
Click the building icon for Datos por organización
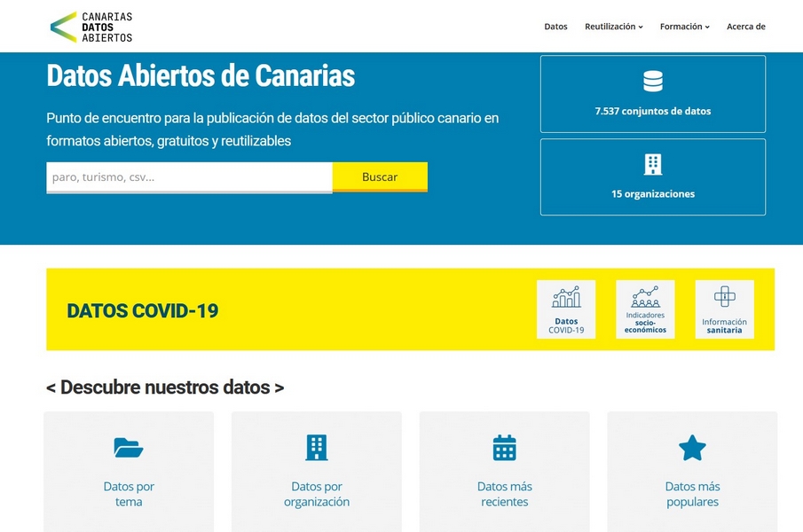pos(317,448)
